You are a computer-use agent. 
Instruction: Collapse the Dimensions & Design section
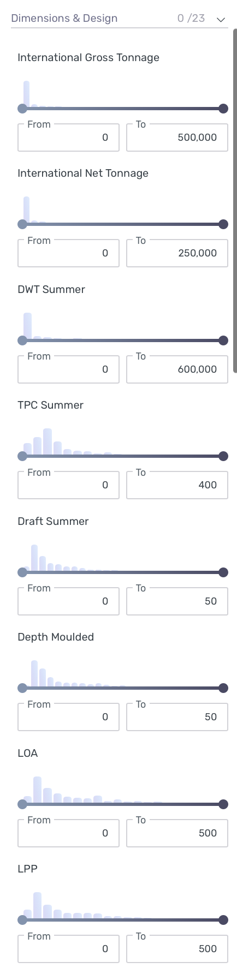pos(221,19)
